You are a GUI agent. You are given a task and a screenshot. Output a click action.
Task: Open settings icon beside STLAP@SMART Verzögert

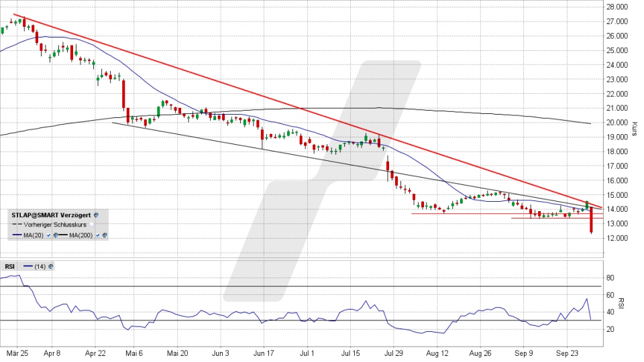pos(96,215)
